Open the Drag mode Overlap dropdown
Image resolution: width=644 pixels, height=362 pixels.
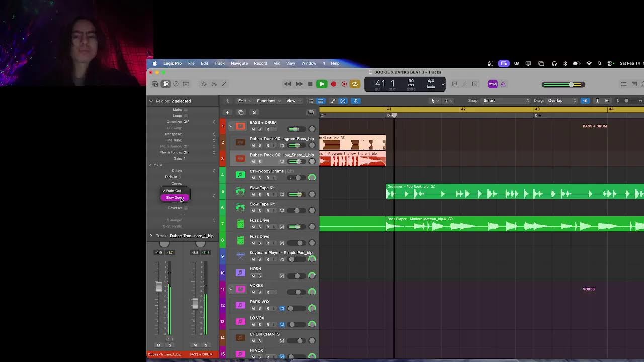[x=561, y=101]
